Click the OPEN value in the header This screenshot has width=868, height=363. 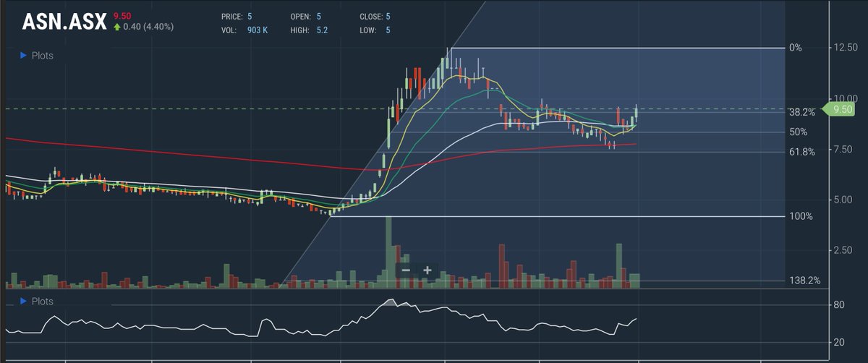click(318, 16)
